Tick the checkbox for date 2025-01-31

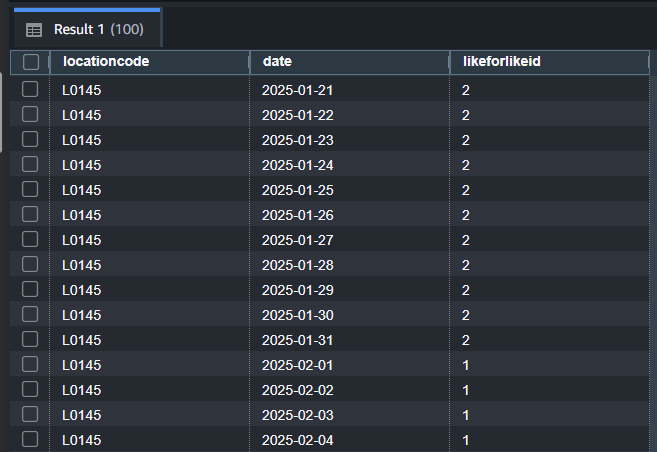[30, 339]
